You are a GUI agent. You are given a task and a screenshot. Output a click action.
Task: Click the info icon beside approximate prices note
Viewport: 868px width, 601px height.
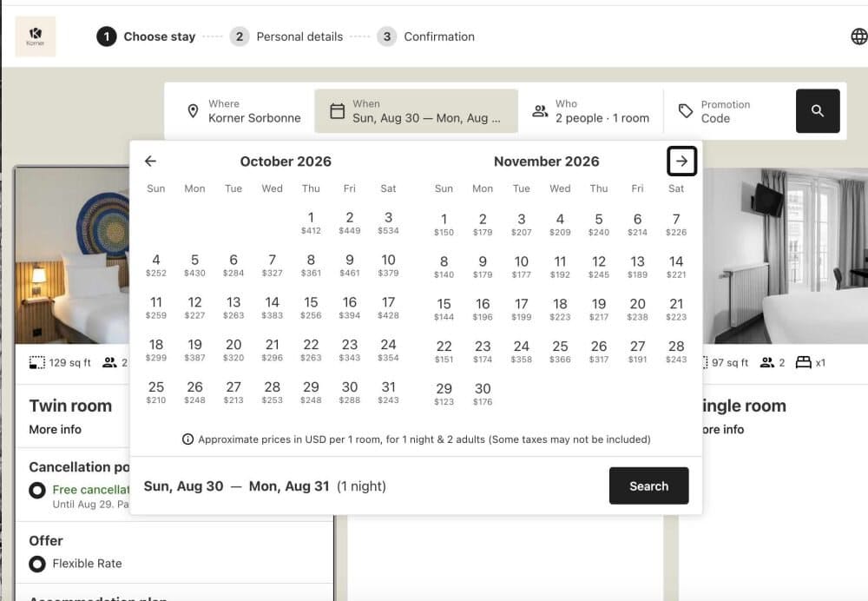[187, 439]
